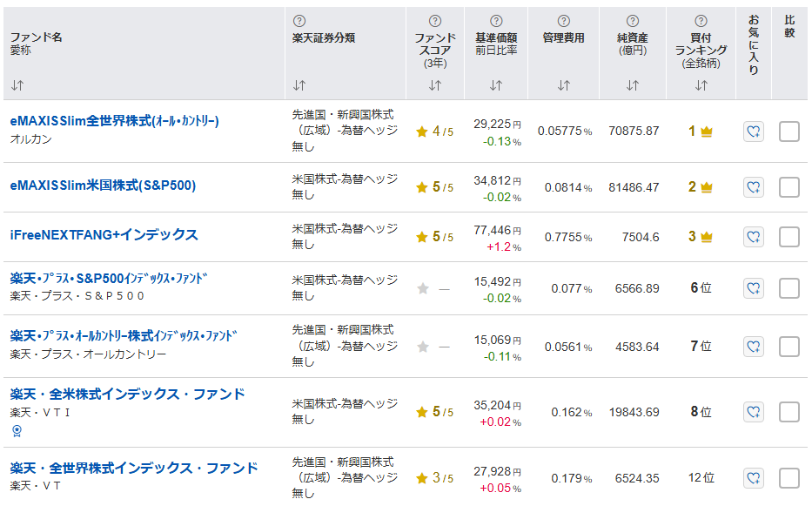Image resolution: width=812 pixels, height=506 pixels.
Task: Open help icon above 基準価額 column
Action: 496,21
